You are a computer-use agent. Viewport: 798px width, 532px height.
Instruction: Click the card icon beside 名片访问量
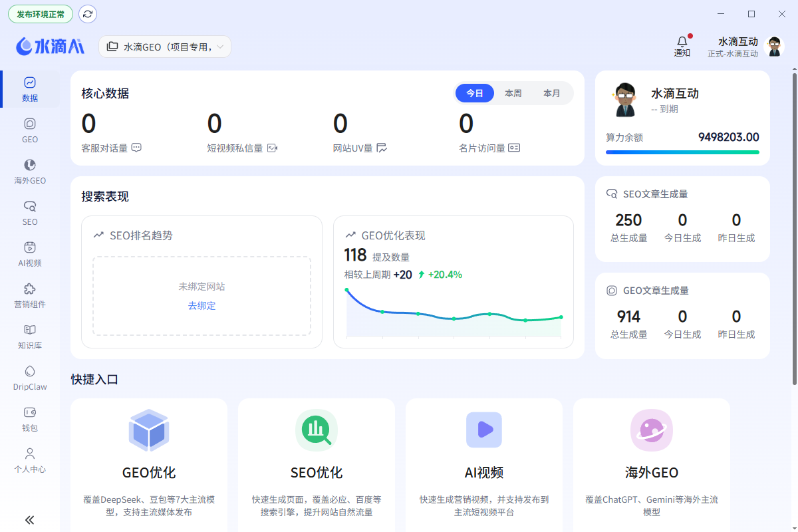[514, 148]
